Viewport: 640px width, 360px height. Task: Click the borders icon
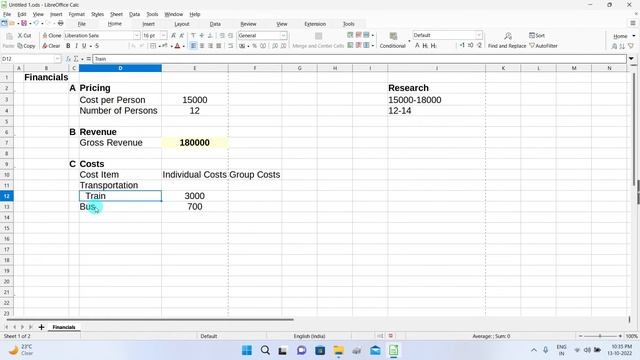coord(153,46)
